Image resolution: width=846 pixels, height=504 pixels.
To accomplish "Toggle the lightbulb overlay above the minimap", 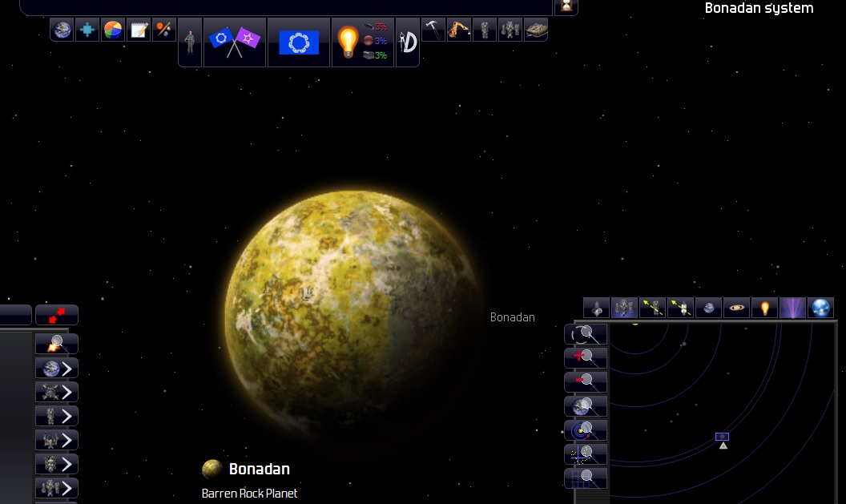I will (764, 308).
